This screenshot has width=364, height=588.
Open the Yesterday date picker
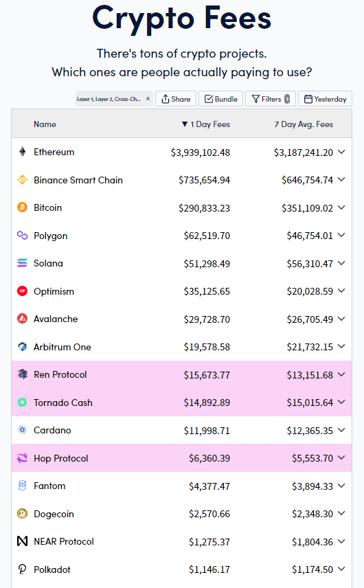point(325,99)
